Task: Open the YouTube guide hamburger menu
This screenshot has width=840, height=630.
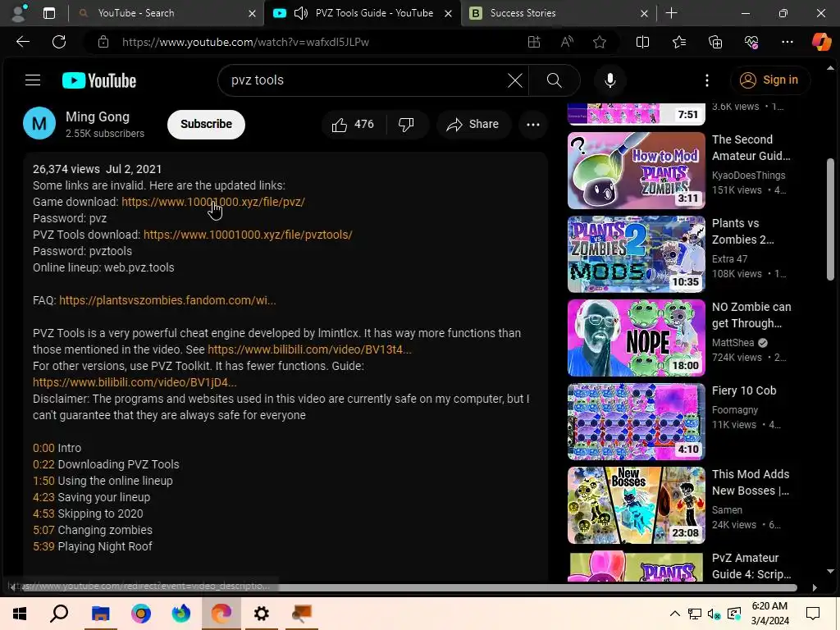Action: (x=33, y=80)
